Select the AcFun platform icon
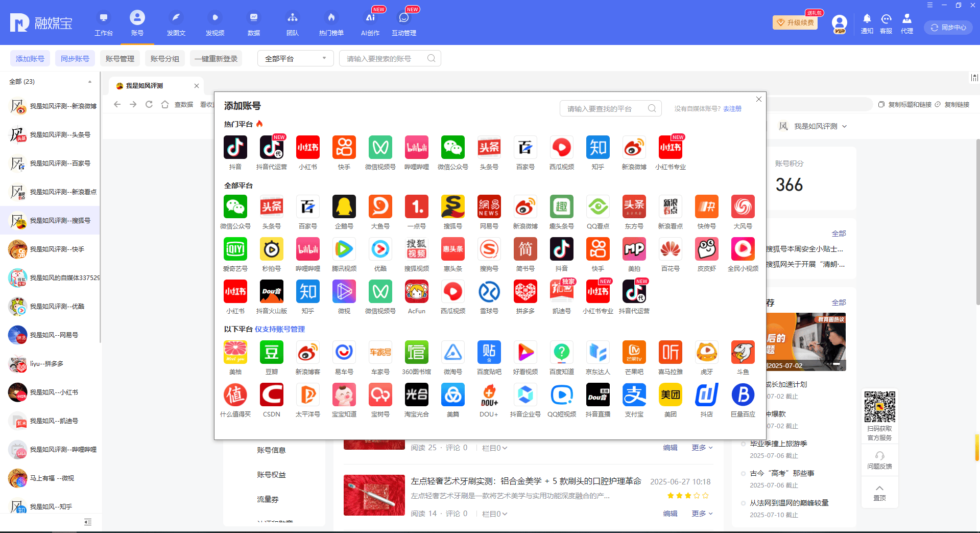980x533 pixels. (417, 292)
